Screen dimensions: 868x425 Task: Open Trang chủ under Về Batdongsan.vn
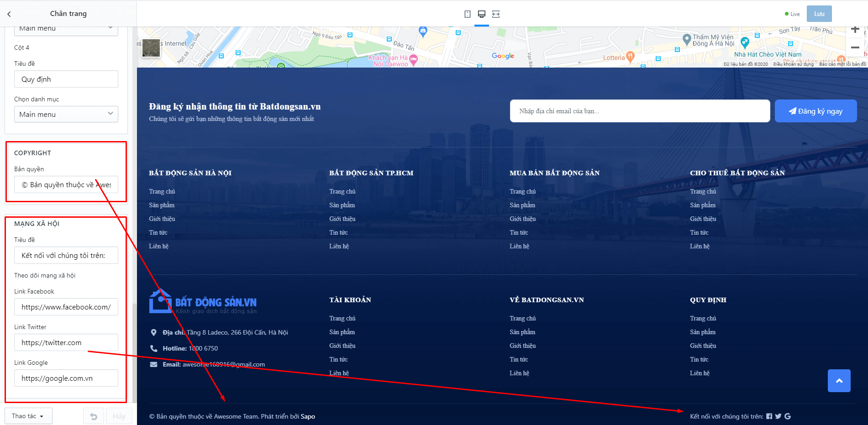pyautogui.click(x=523, y=318)
